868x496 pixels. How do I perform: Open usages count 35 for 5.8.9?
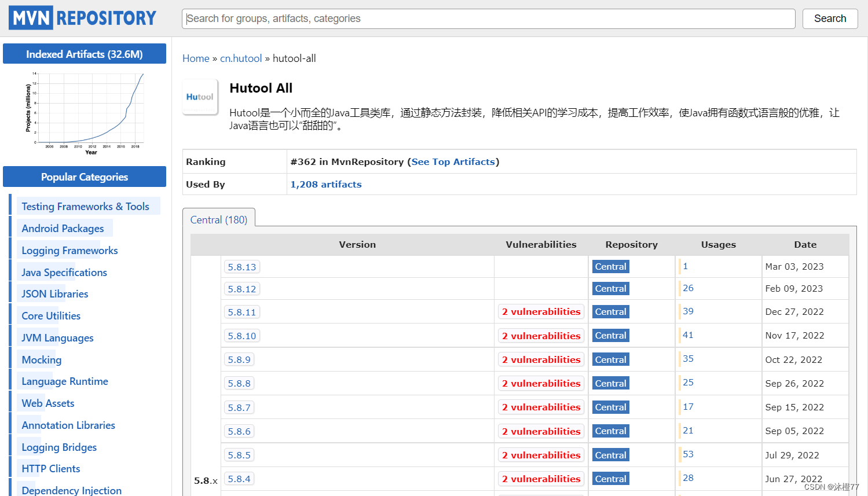click(x=688, y=359)
